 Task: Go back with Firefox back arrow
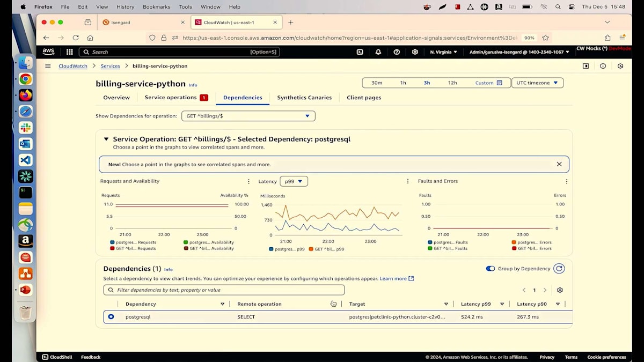[x=46, y=38]
